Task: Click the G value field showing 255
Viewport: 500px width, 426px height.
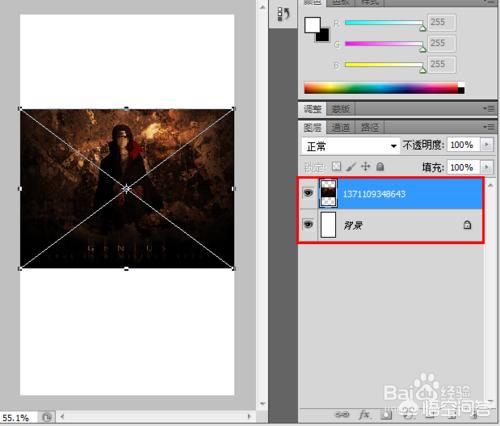Action: 442,43
